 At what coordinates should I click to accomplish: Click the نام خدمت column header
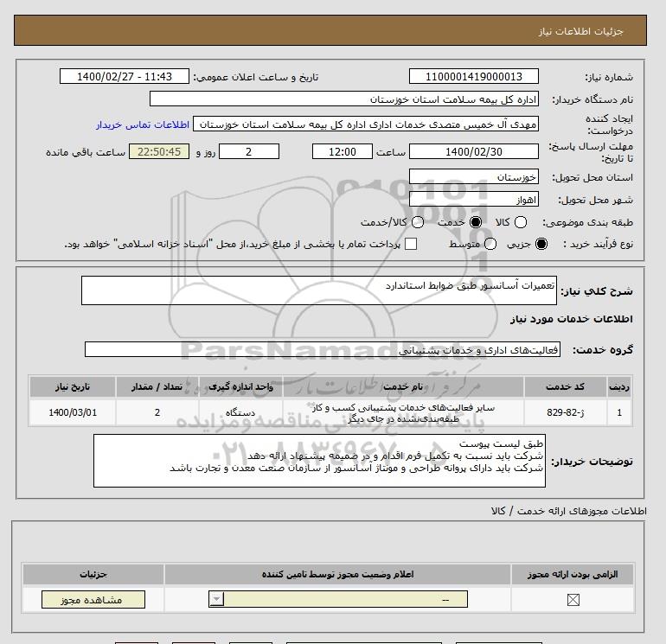403,386
